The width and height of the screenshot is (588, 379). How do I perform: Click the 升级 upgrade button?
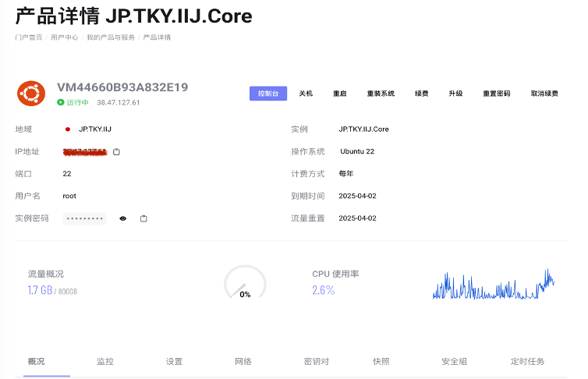pos(455,94)
